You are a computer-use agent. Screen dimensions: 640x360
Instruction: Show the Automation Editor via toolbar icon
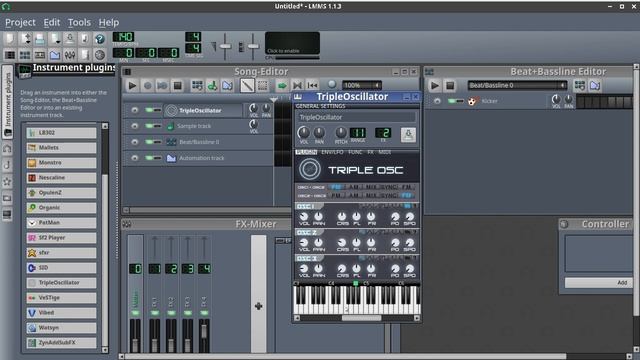pos(55,54)
